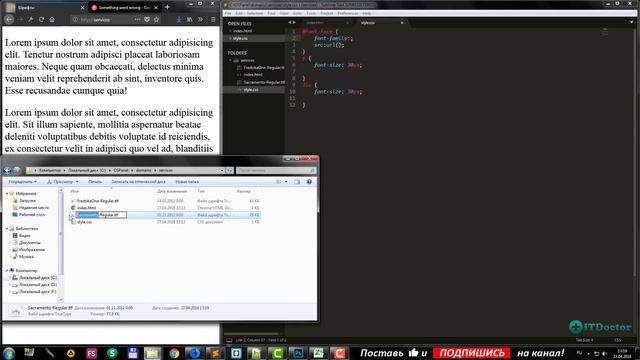
Task: Click the Explorer navigation pane scrollbar
Action: click(61, 233)
